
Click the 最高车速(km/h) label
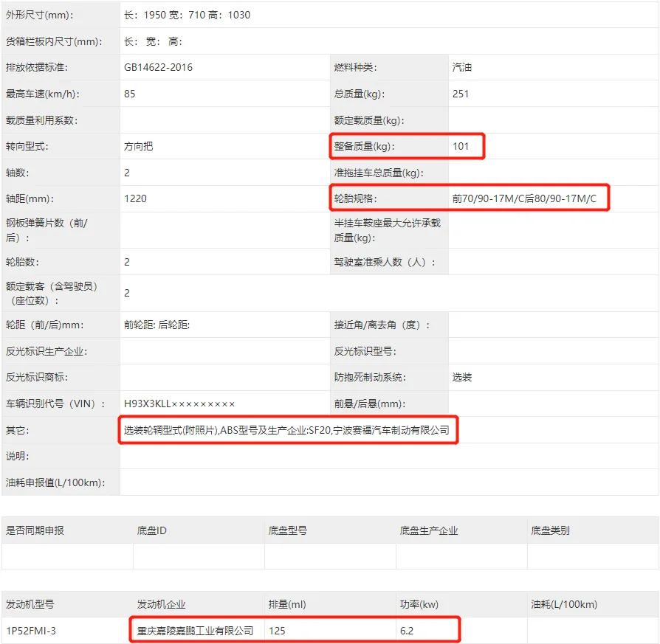43,94
